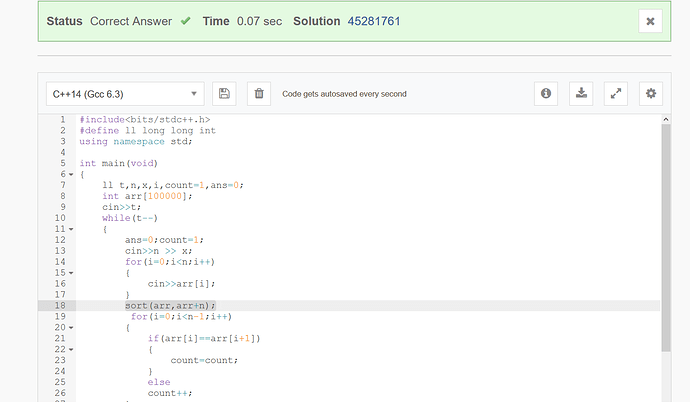Click the line 'cin>>n >> x;'
Image resolution: width=690 pixels, height=402 pixels.
[x=158, y=251]
